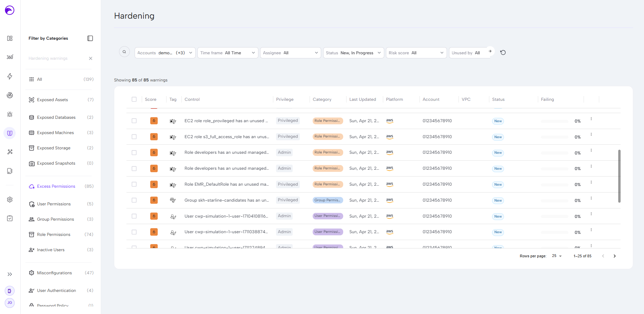Open settings gear in left sidebar
Screen dimensions: 644x314
point(10,200)
